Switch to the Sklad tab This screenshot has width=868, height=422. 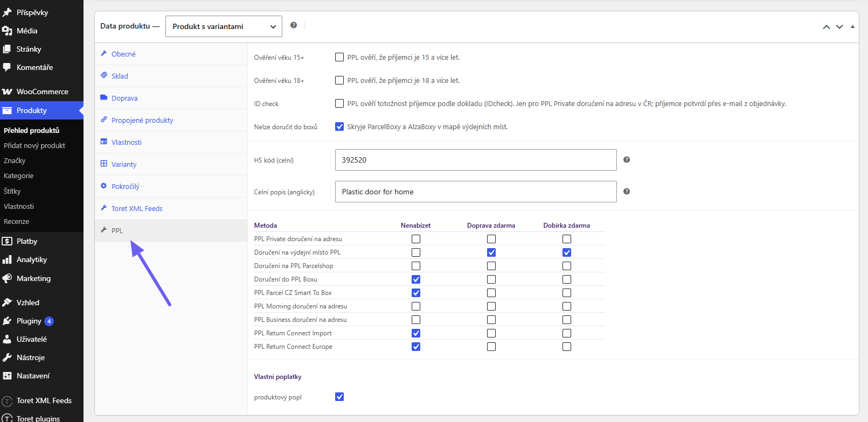[x=171, y=76]
